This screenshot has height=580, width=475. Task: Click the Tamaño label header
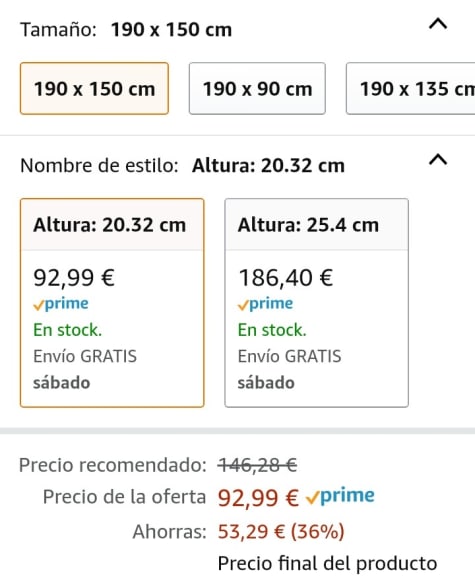click(58, 30)
